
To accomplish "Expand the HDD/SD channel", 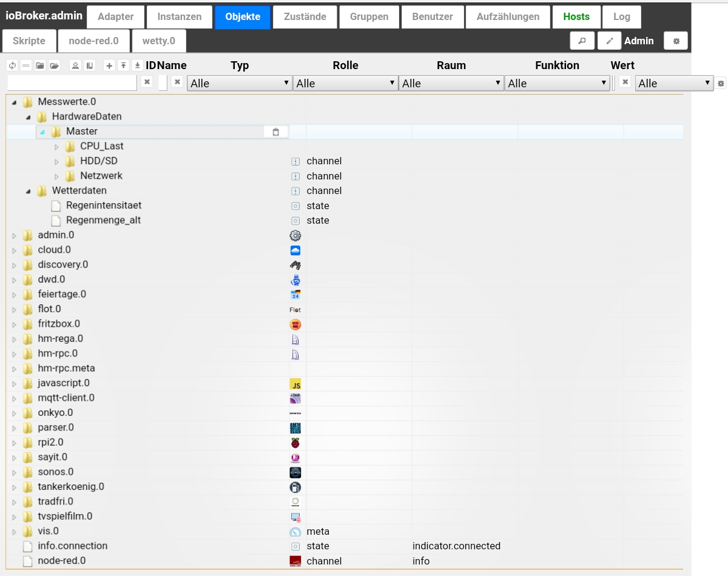I will (56, 161).
